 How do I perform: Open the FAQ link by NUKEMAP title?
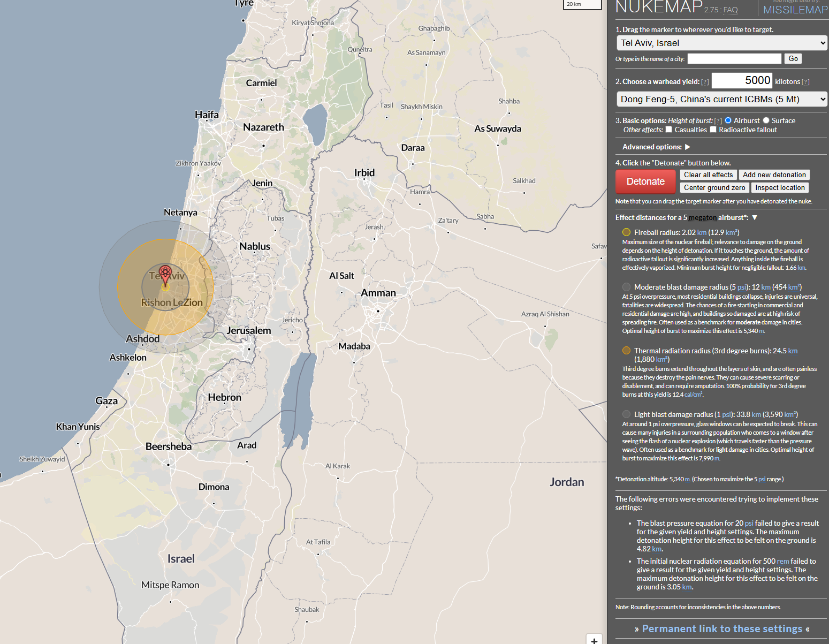pos(731,10)
